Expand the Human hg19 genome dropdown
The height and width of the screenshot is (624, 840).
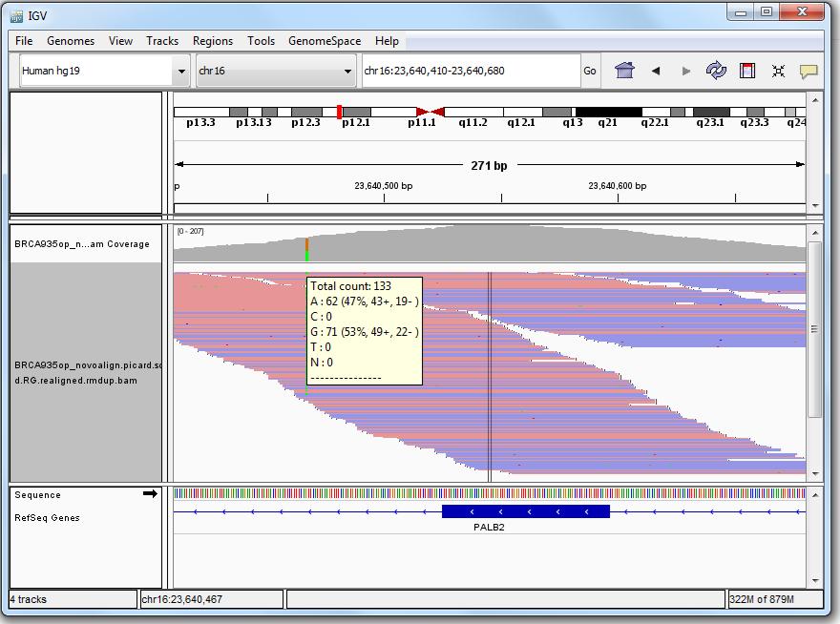181,71
